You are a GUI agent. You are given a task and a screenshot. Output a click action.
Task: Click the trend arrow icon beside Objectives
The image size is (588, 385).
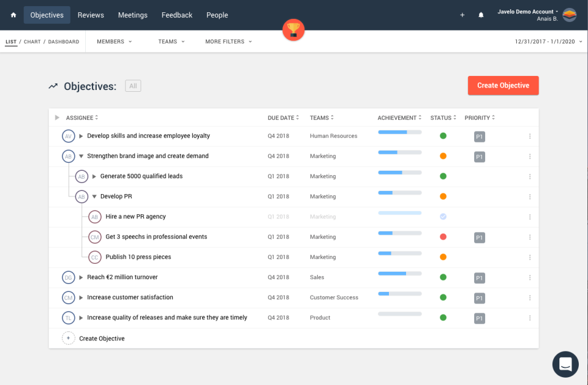[x=53, y=86]
